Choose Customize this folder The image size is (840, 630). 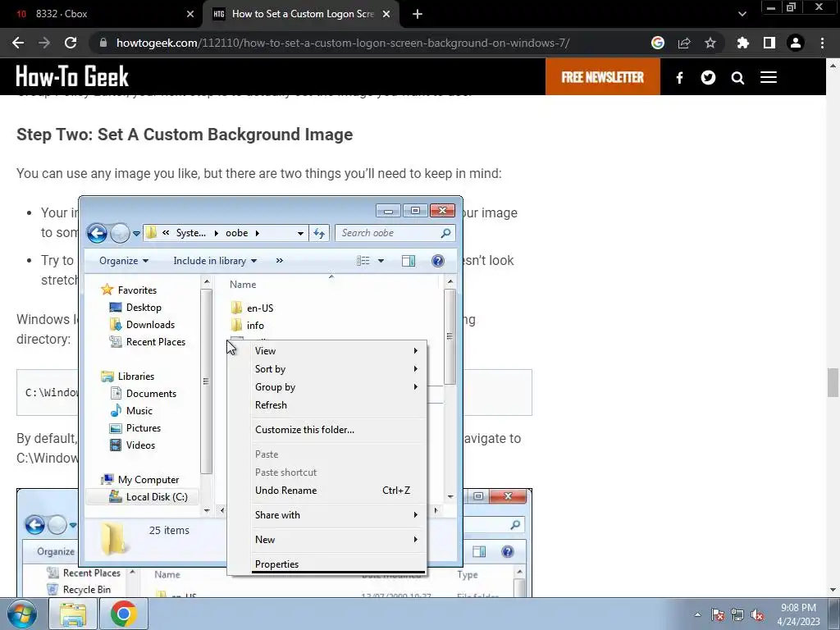pyautogui.click(x=339, y=430)
